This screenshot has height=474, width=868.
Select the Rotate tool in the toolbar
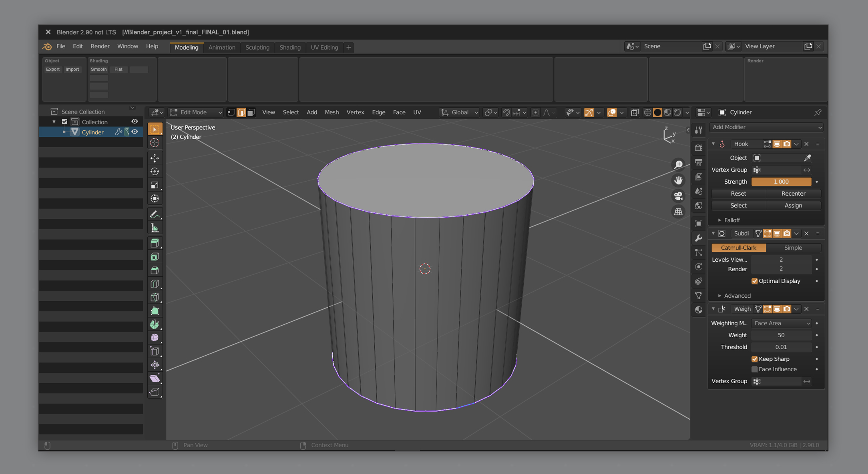click(155, 172)
